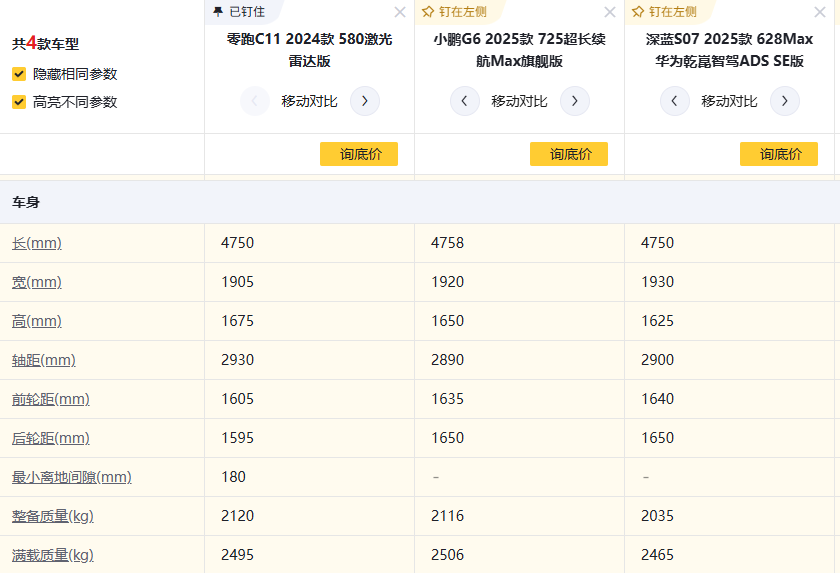Select the 1595 rear track value
This screenshot has height=573, width=840.
[x=237, y=438]
